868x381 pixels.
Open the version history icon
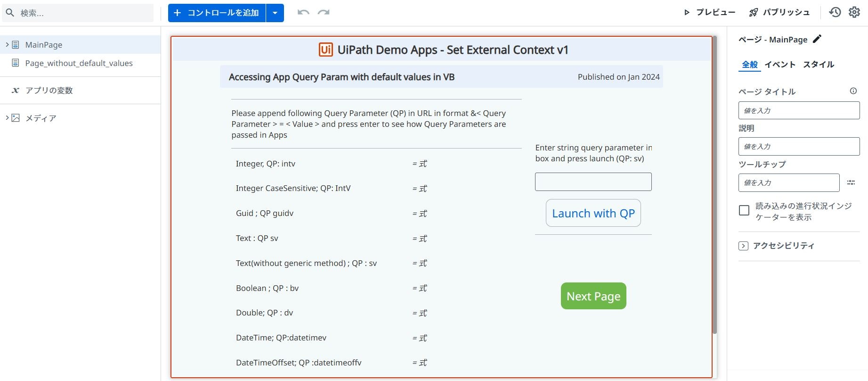835,12
